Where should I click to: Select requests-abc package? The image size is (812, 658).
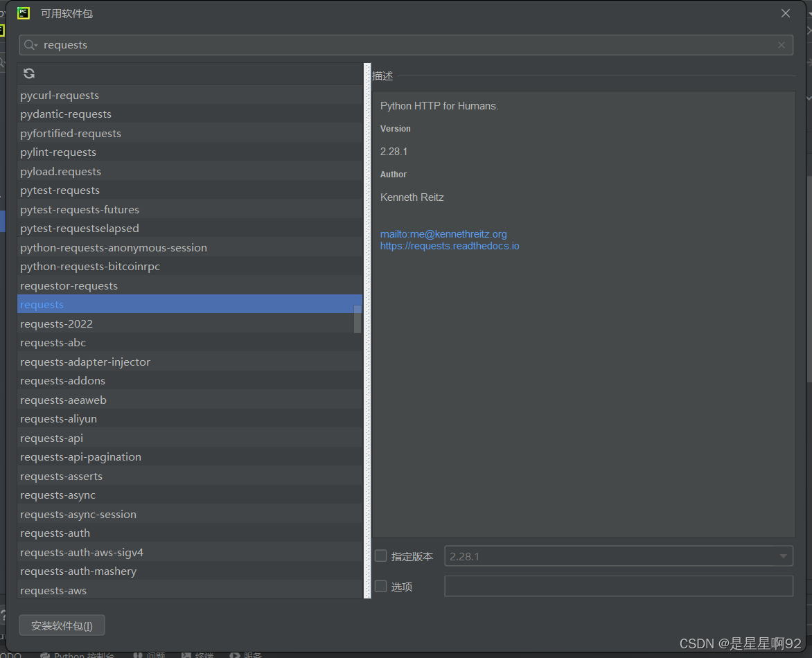point(190,343)
